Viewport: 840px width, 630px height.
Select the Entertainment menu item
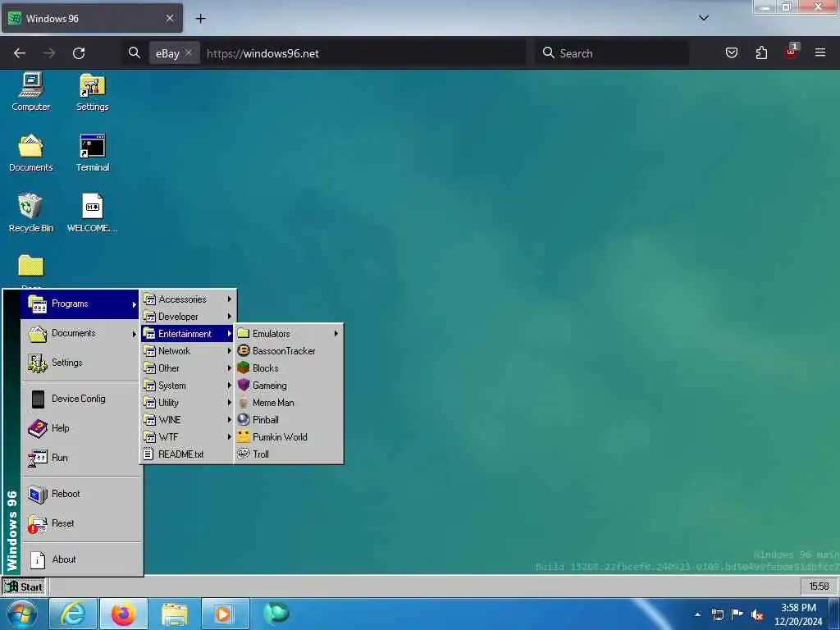(x=187, y=334)
